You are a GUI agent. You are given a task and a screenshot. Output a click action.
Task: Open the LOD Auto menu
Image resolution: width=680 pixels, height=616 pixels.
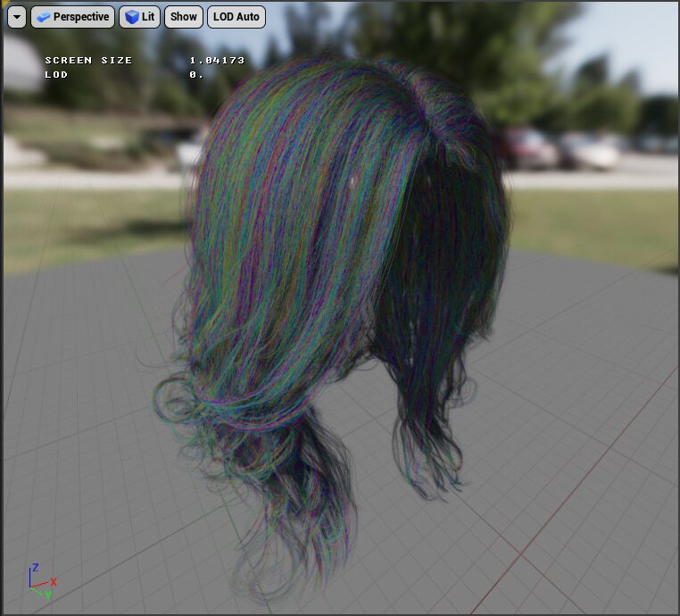coord(236,17)
